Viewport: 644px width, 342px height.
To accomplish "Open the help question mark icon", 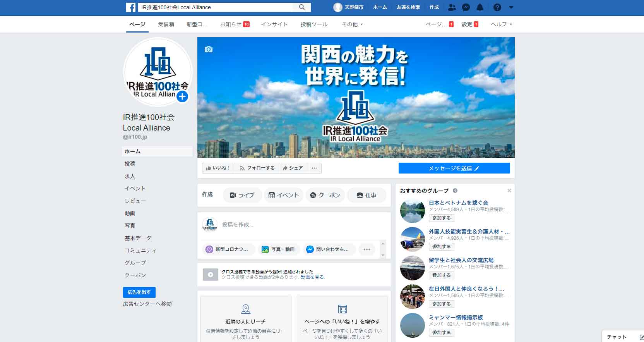I will click(497, 7).
